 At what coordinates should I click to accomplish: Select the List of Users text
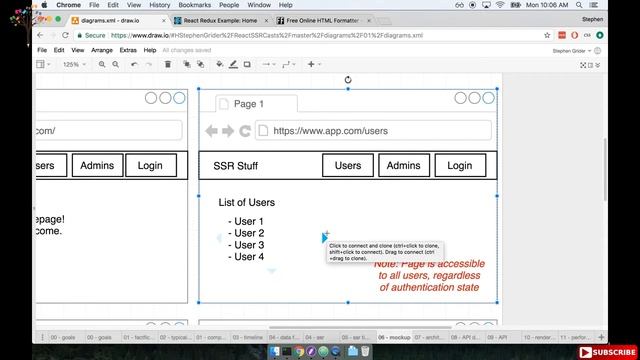[x=247, y=202]
